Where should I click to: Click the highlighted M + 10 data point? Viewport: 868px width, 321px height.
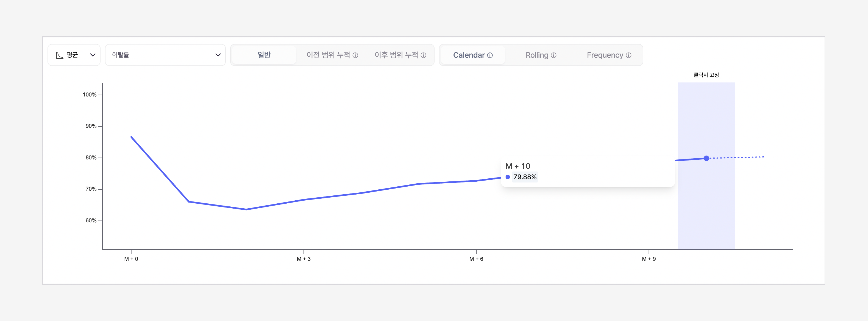706,158
